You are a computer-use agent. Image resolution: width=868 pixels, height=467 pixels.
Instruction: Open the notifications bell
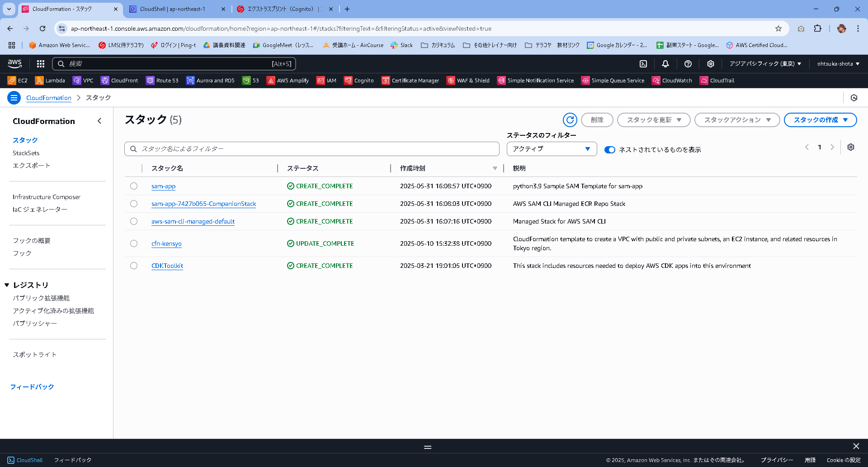(665, 64)
